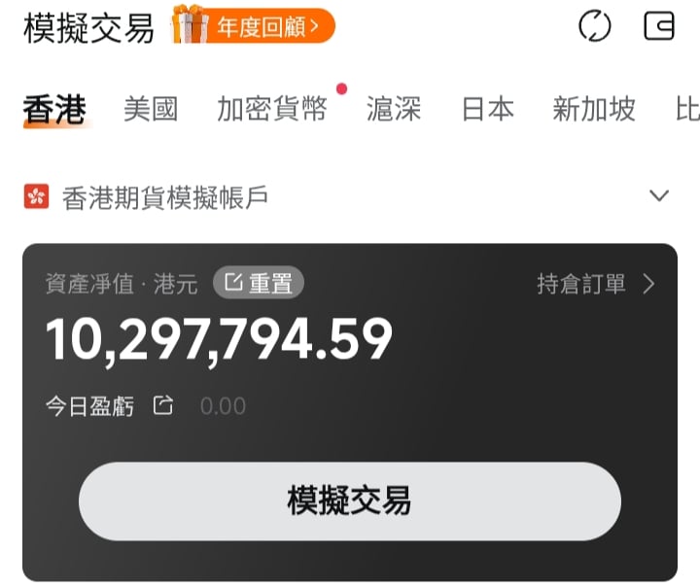The width and height of the screenshot is (700, 588).
Task: Tap the refresh circular arrows icon
Action: [594, 26]
